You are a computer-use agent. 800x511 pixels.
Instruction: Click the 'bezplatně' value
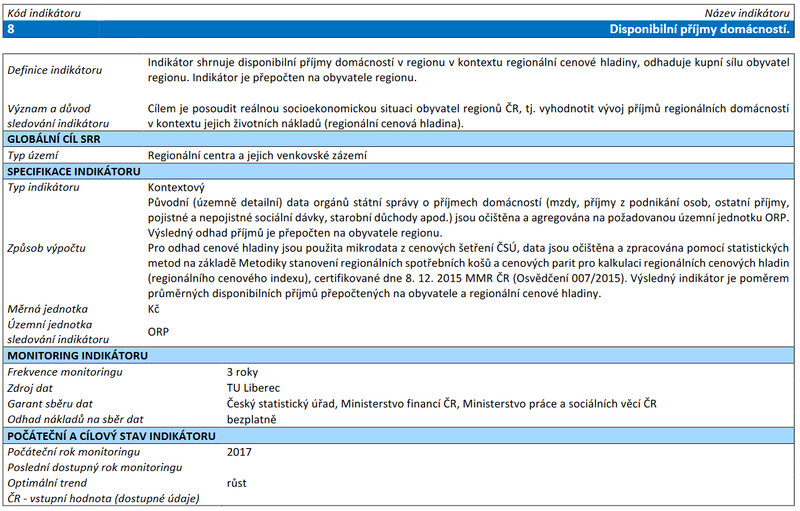pos(252,419)
